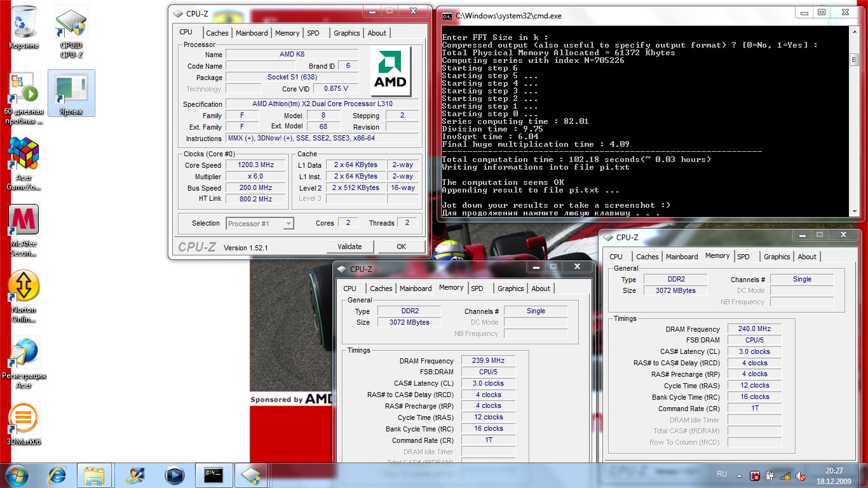Click the cmd window scrollbar down arrow
This screenshot has width=868, height=488.
pyautogui.click(x=854, y=213)
